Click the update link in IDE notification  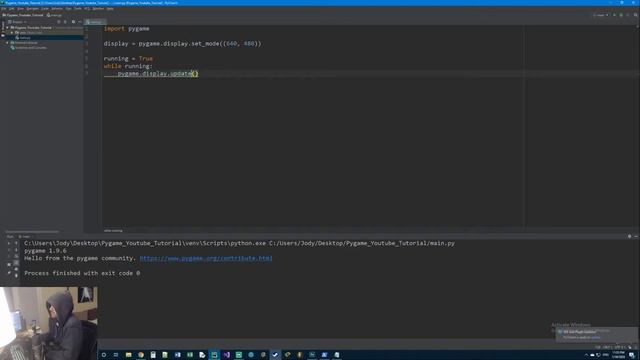pos(596,337)
